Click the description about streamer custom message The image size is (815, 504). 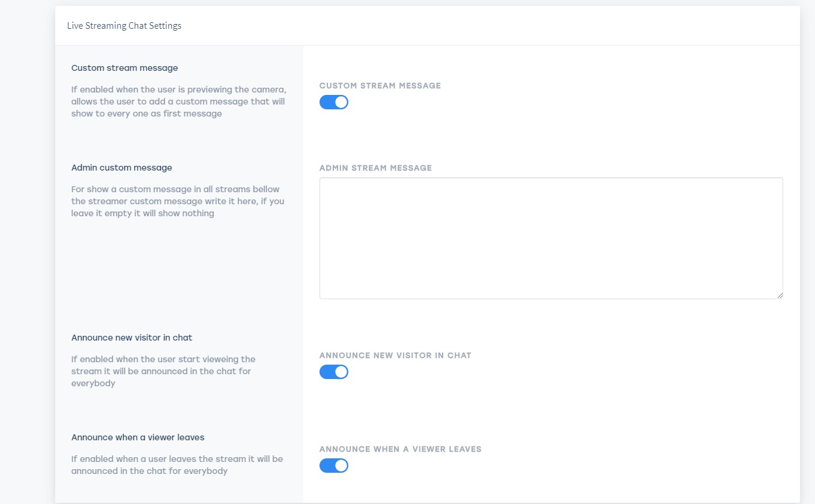[x=178, y=201]
